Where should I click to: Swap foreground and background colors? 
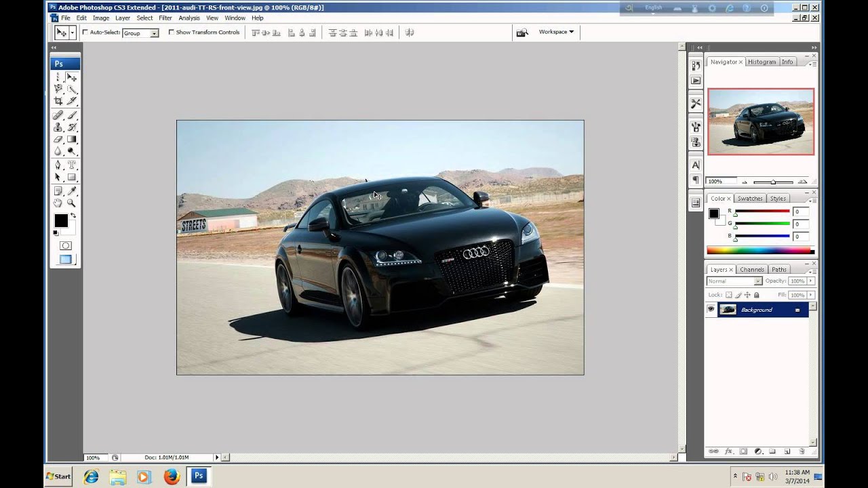tap(73, 215)
